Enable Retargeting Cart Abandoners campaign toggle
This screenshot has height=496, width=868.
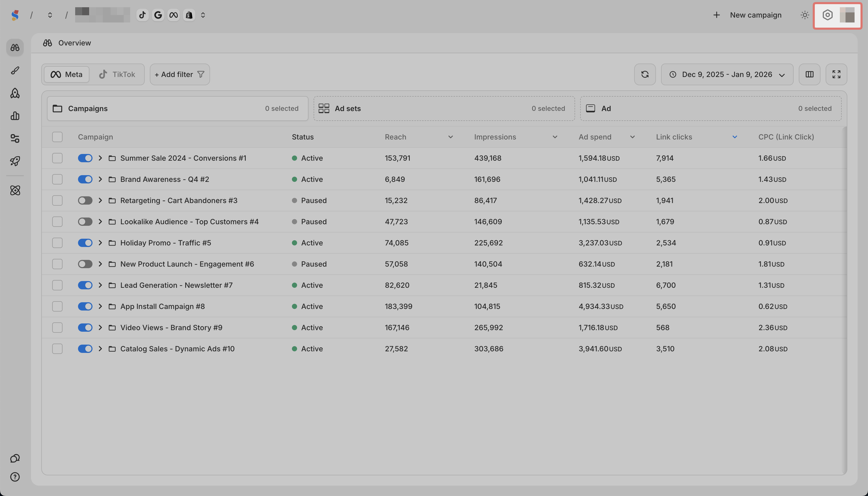85,200
